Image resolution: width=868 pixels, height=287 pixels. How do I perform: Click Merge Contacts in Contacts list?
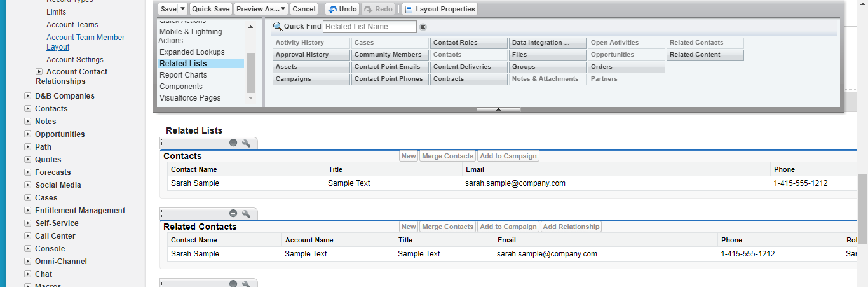(447, 156)
